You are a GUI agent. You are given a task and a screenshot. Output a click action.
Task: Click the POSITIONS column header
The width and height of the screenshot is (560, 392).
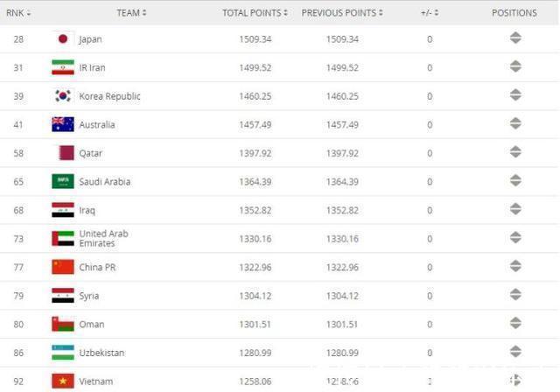point(514,13)
